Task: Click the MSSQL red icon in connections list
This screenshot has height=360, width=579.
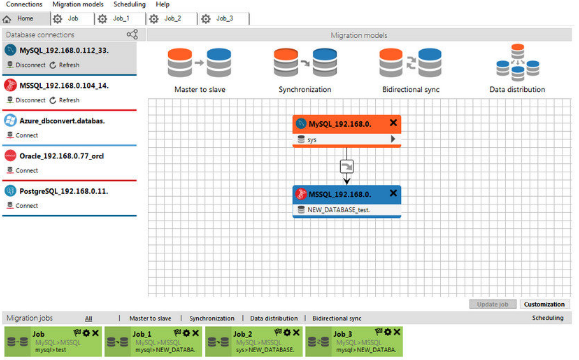Action: tap(10, 85)
